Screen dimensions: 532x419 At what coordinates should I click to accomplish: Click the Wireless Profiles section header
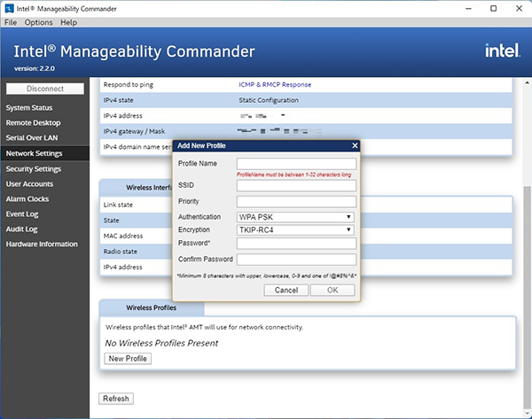coord(152,307)
